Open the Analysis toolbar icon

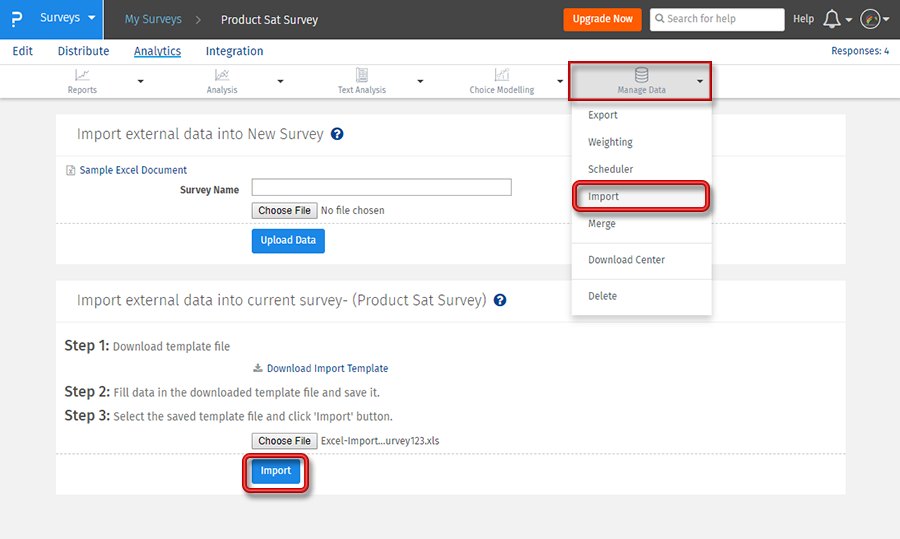(x=222, y=75)
